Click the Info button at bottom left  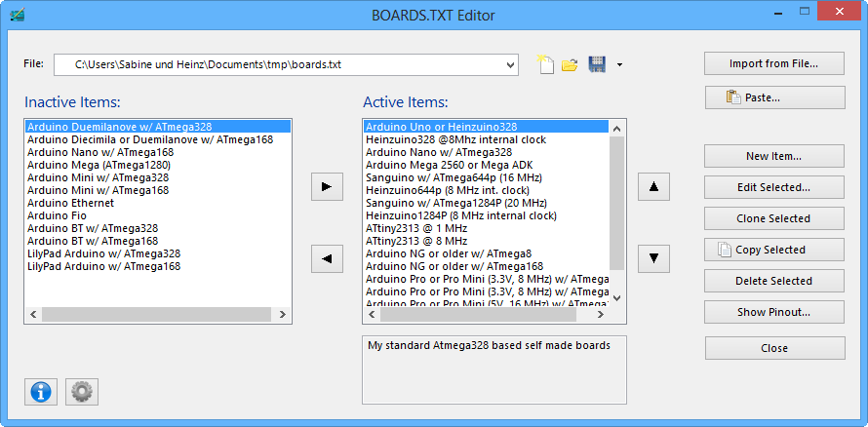tap(40, 392)
